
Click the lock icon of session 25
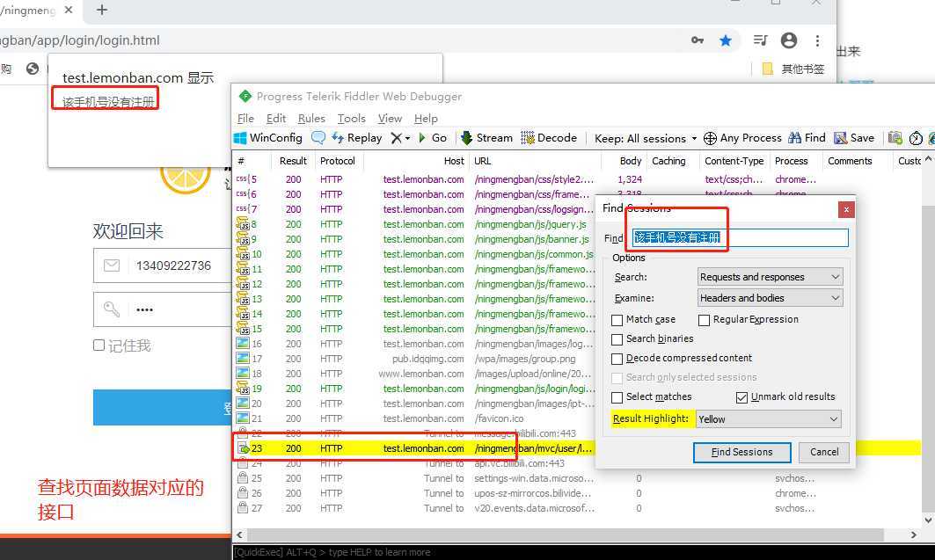click(242, 477)
